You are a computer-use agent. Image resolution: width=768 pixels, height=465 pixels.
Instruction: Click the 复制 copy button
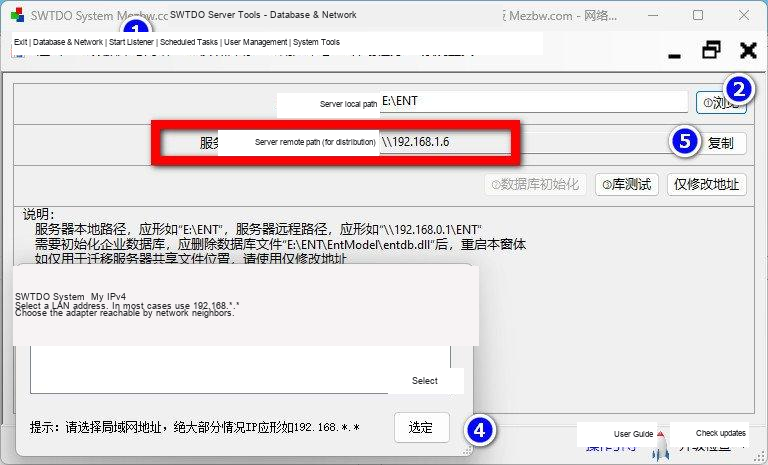[x=720, y=143]
